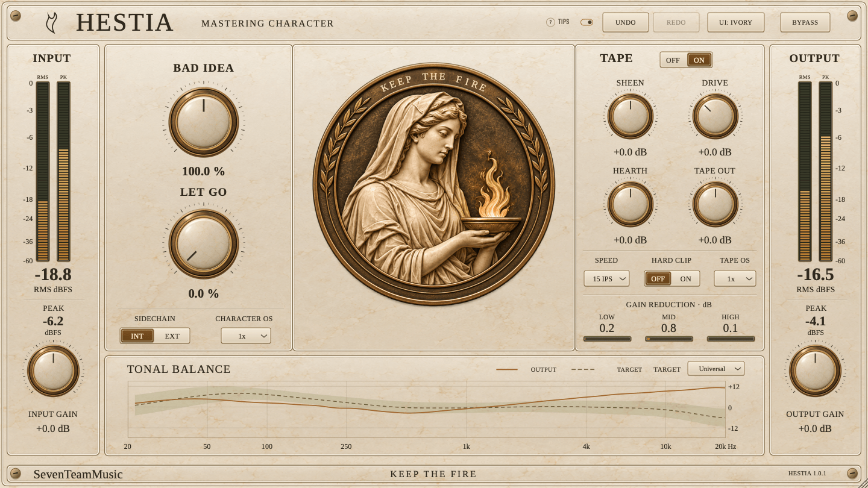Screen dimensions: 868x488
Task: Click the output RMS reading -16.5
Action: pyautogui.click(x=815, y=275)
